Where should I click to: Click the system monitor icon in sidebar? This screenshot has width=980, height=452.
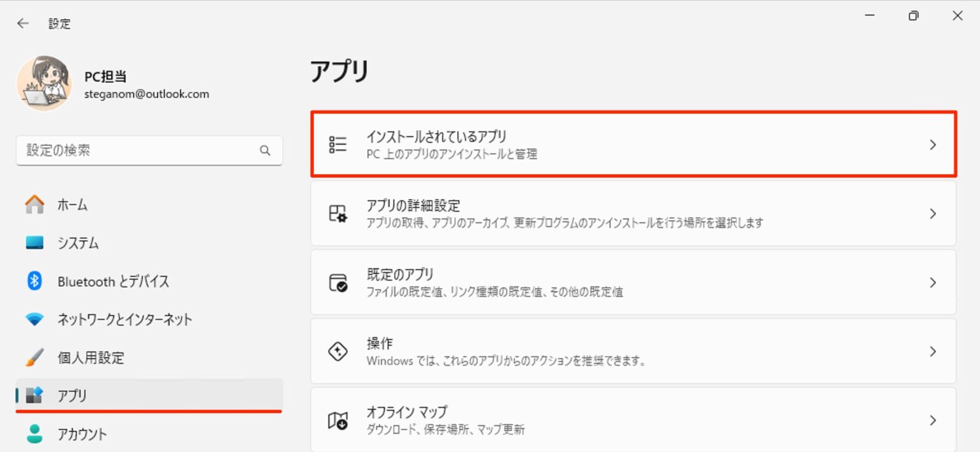click(35, 243)
